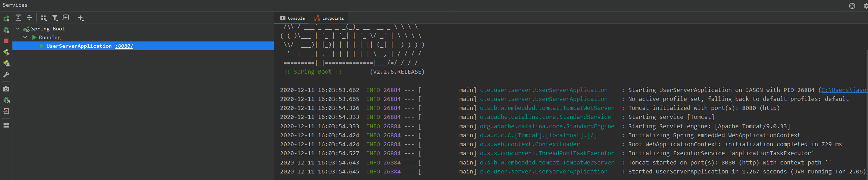
Task: Click timestamp 2020-12-11 16:03:54.645
Action: (319, 172)
